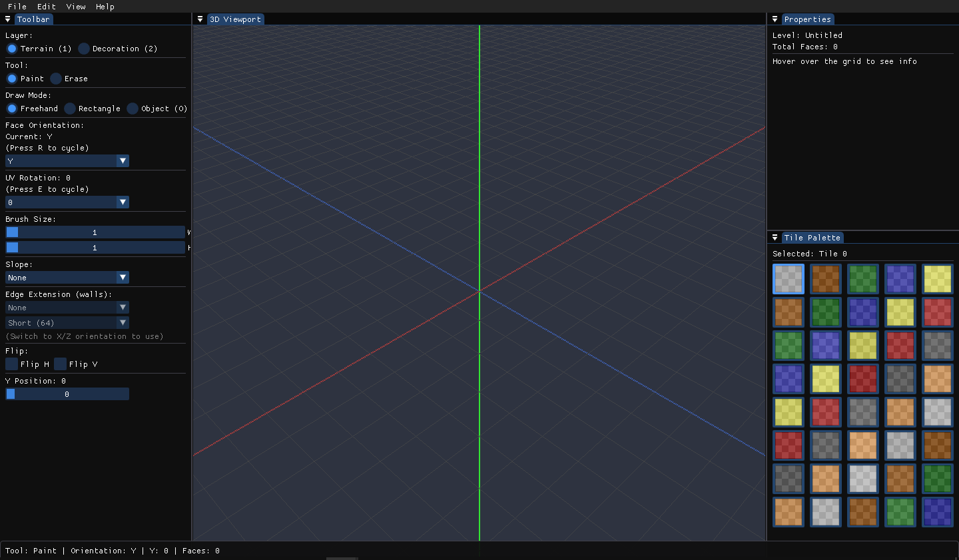This screenshot has height=560, width=959.
Task: Open the Short (64) dropdown
Action: pyautogui.click(x=67, y=323)
